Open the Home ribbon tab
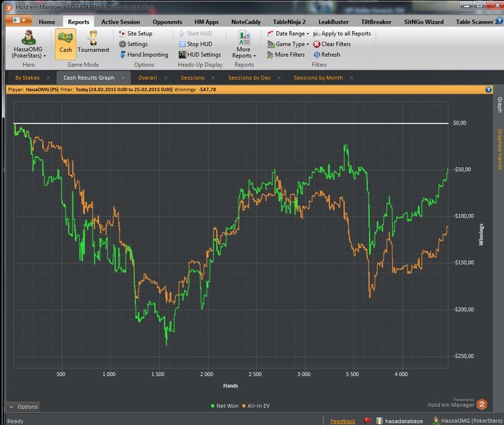Image resolution: width=504 pixels, height=425 pixels. [47, 22]
